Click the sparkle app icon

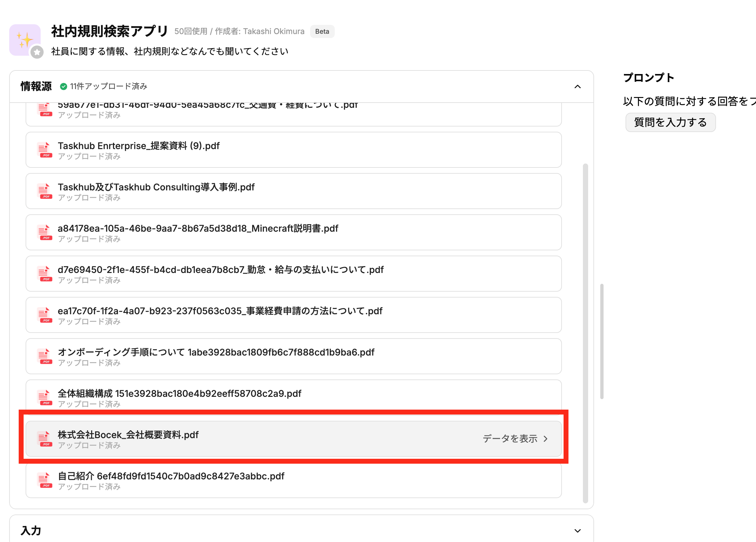pos(25,40)
